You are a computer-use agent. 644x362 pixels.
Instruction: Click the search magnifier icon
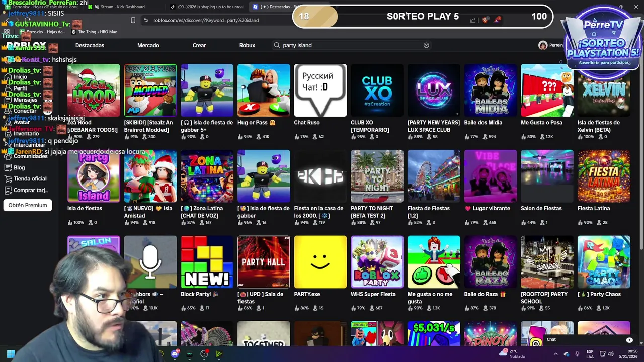pos(277,45)
